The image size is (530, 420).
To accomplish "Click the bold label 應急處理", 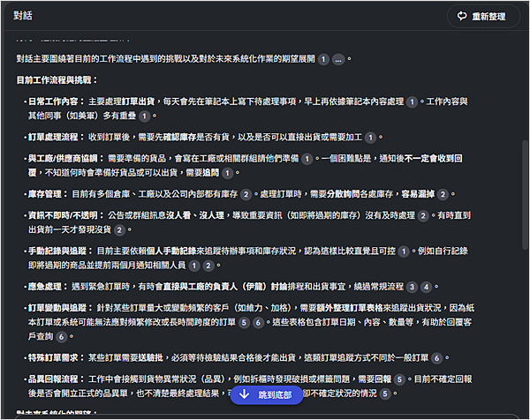I will [47, 287].
